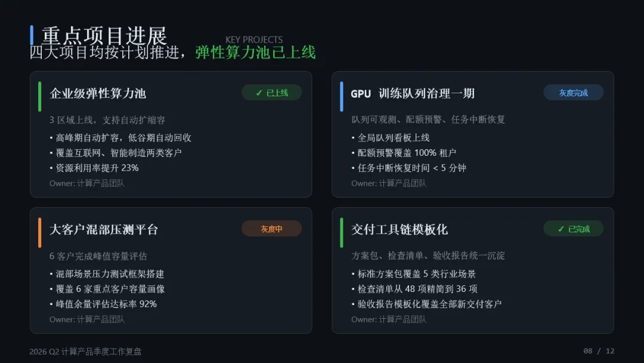Select the 交付工具链模板化 card title

click(x=399, y=229)
